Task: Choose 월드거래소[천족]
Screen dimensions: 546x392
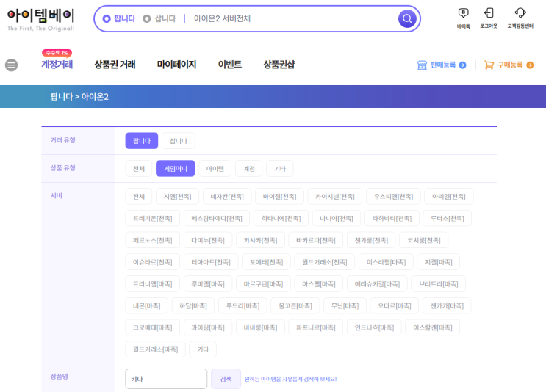Action: click(x=325, y=262)
